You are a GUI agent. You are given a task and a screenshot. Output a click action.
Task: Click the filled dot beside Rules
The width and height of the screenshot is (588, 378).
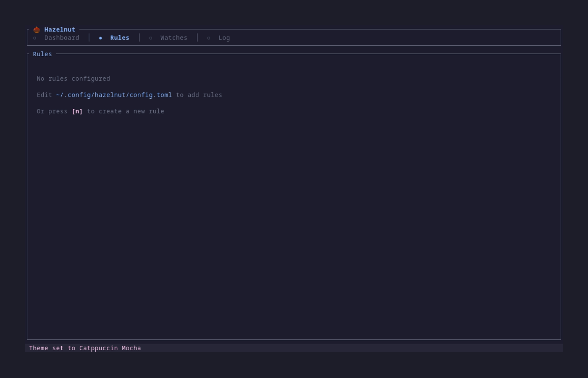(x=101, y=38)
